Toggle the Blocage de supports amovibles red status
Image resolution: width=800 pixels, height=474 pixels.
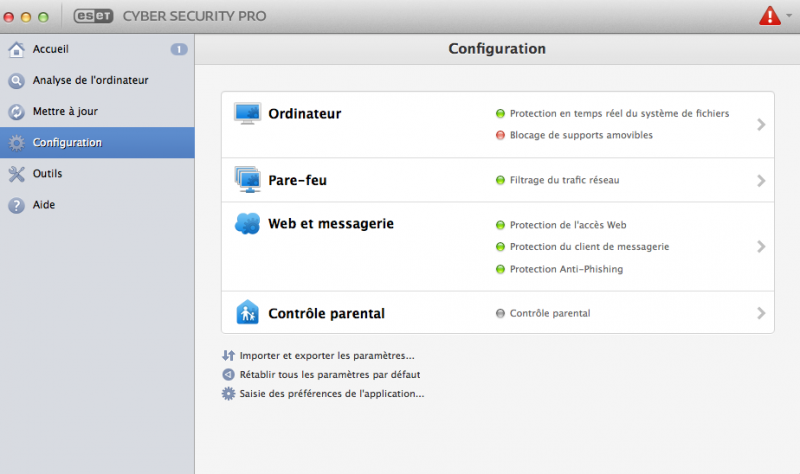pos(500,135)
